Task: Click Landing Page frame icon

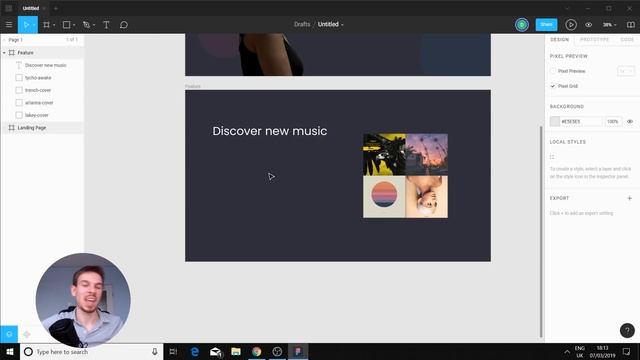Action: pyautogui.click(x=11, y=128)
